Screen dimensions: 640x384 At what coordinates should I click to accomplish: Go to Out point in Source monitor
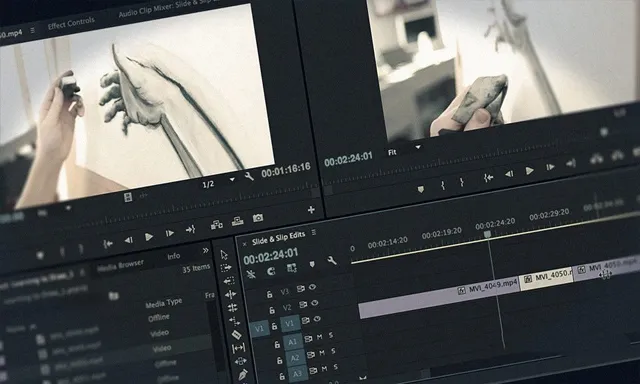pyautogui.click(x=191, y=230)
